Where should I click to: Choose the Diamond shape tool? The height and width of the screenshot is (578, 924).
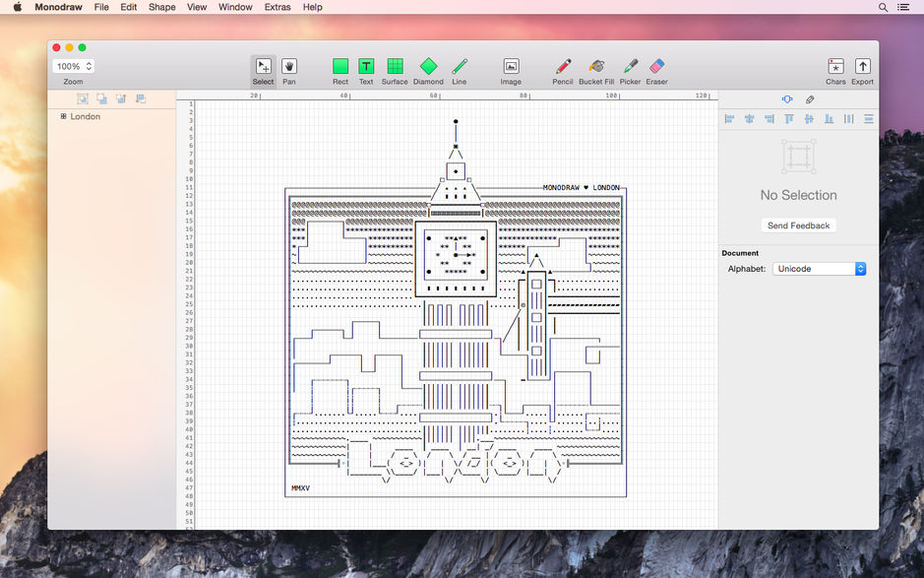pyautogui.click(x=428, y=71)
